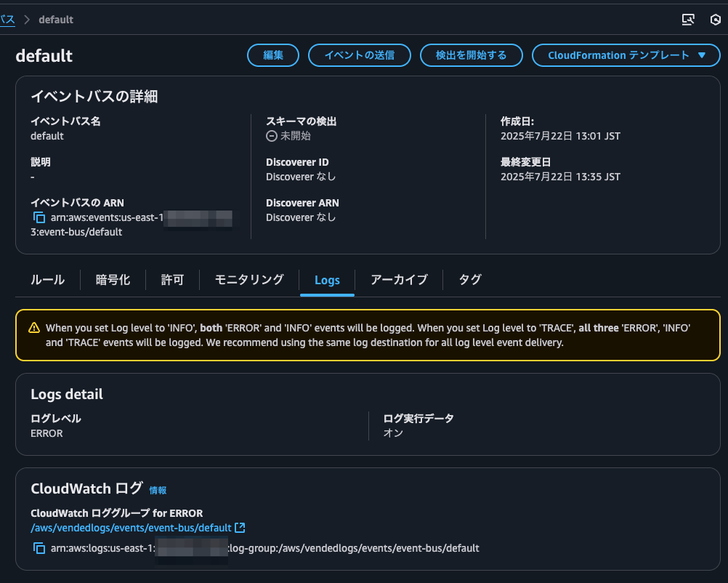Go to the モニタリング tab
This screenshot has width=728, height=583.
click(249, 280)
